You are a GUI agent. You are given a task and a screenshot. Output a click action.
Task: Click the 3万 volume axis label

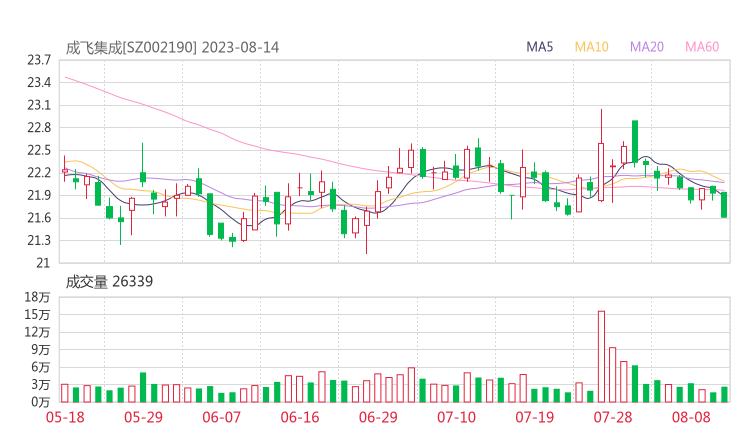pos(41,385)
